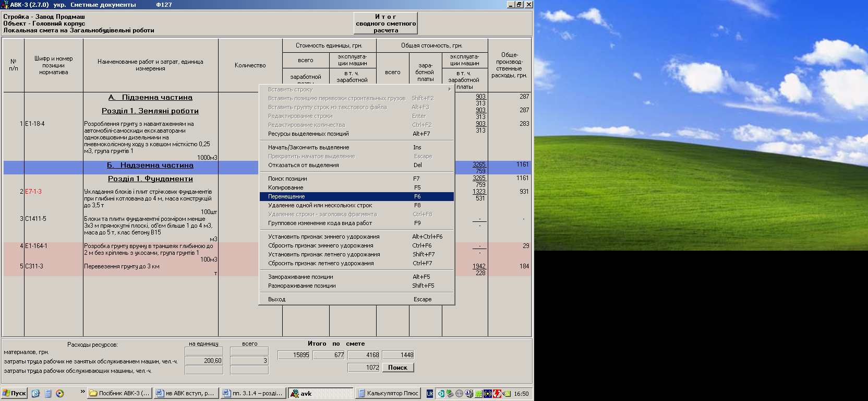Click heading Розділ 1. Земляні роботи
Image resolution: width=868 pixels, height=401 pixels.
[x=150, y=111]
